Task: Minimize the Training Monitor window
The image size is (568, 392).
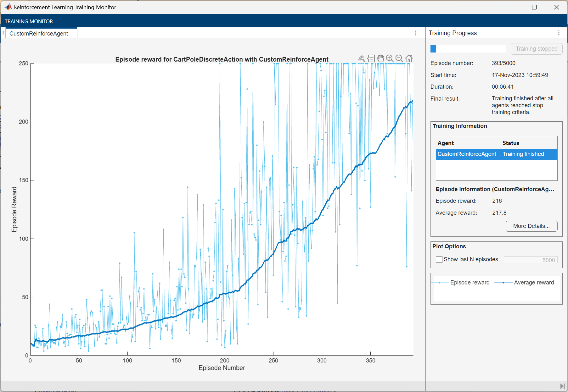Action: tap(513, 7)
